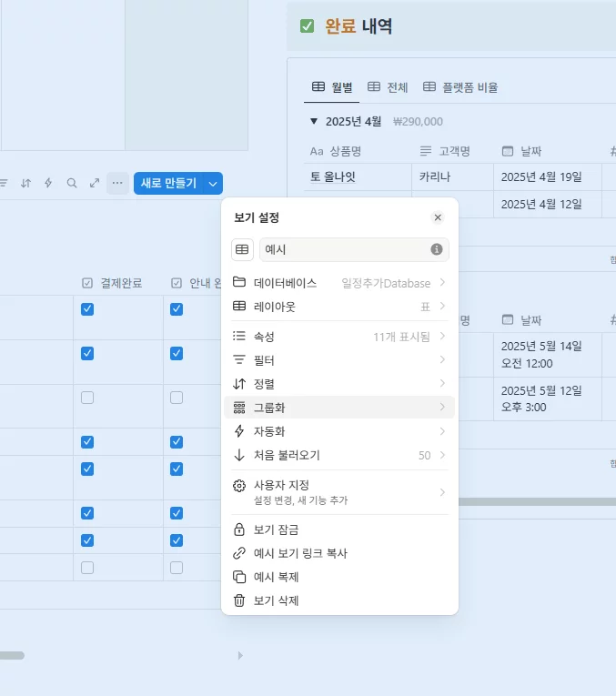
Task: Click the chevron on the 속성 row
Action: 442,336
